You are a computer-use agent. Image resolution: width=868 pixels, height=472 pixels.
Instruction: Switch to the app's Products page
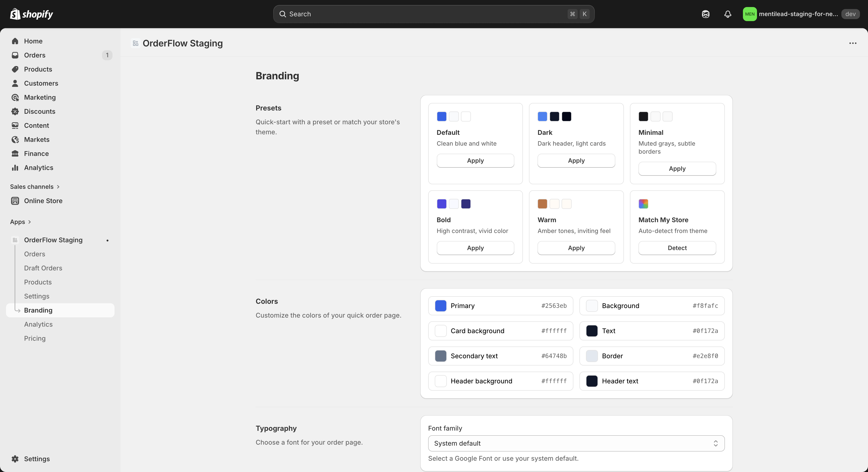click(x=37, y=282)
